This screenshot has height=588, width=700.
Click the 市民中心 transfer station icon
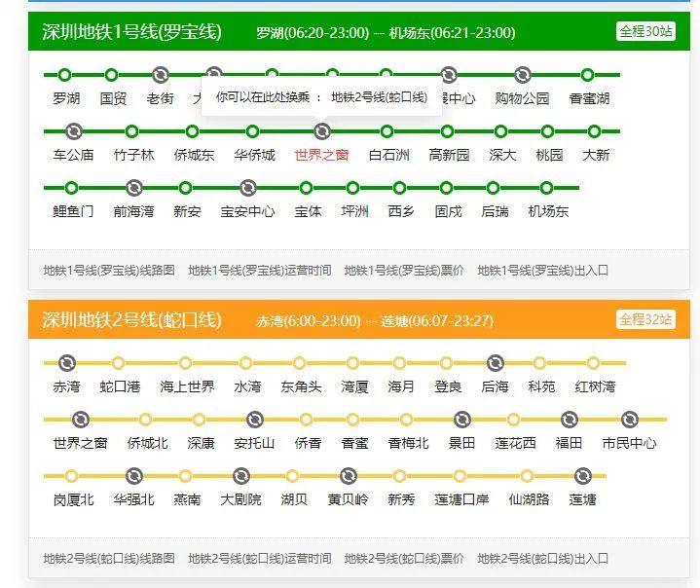tap(630, 420)
